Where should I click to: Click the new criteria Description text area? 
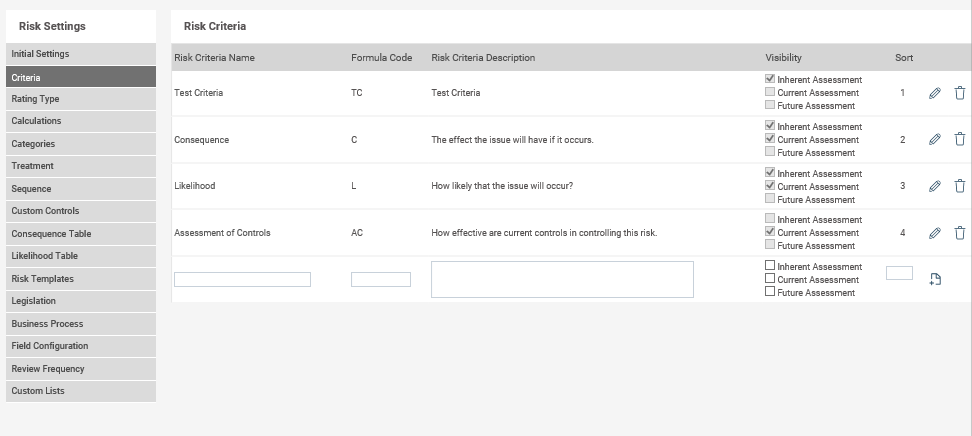tap(562, 279)
